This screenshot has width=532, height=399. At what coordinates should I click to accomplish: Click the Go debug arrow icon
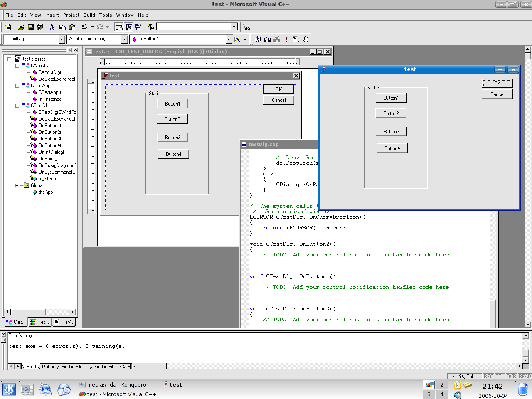coord(296,39)
